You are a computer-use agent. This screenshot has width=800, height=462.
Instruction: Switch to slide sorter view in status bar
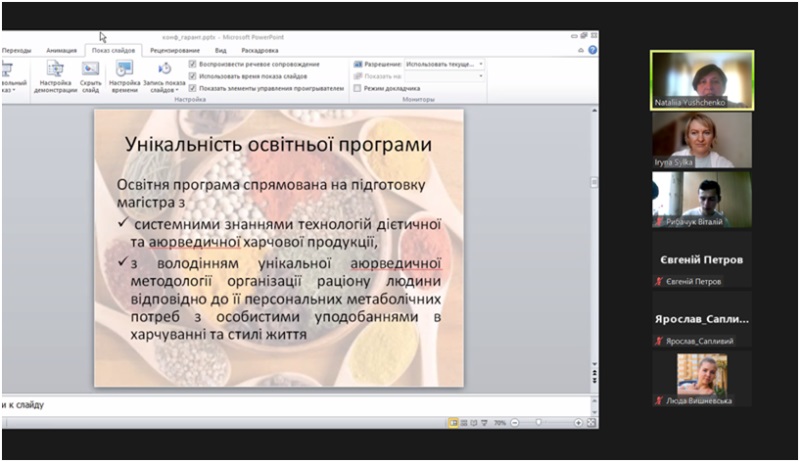(x=466, y=423)
